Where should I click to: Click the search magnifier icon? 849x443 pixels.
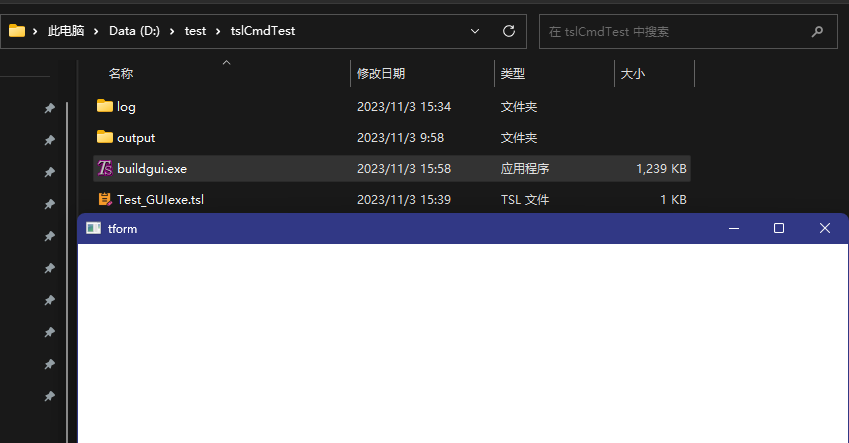[817, 31]
